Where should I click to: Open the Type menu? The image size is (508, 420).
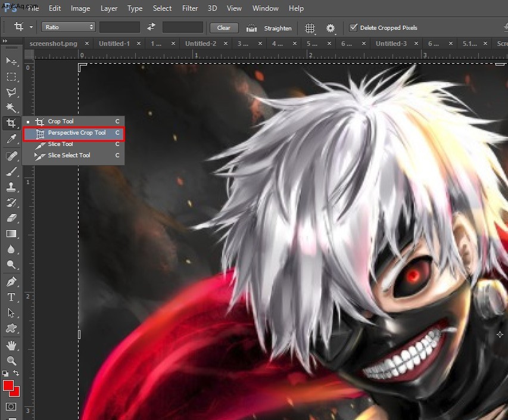point(135,8)
